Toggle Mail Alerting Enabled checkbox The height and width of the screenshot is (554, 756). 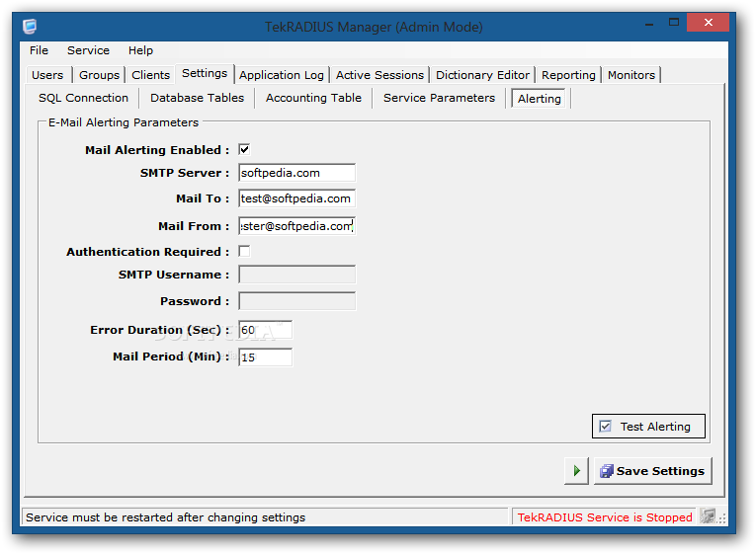[x=244, y=149]
